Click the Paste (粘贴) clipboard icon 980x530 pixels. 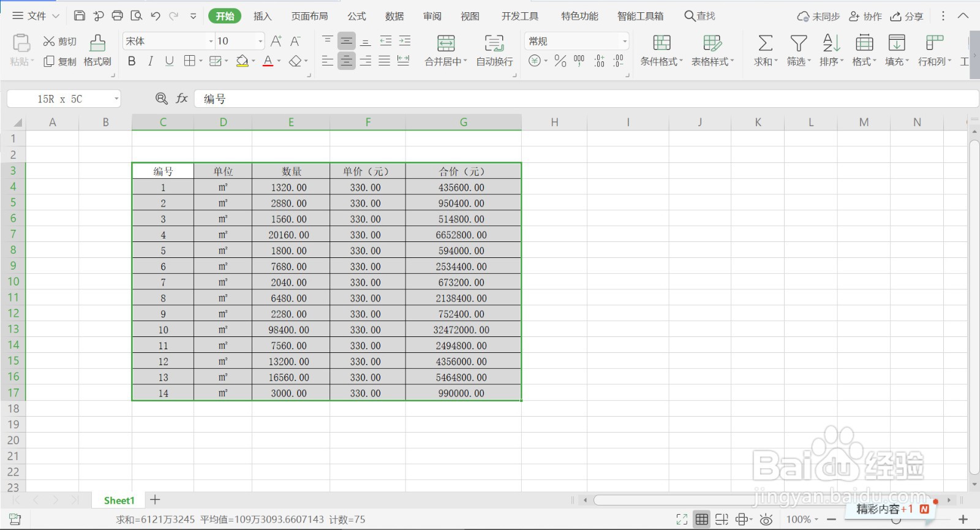[x=21, y=43]
